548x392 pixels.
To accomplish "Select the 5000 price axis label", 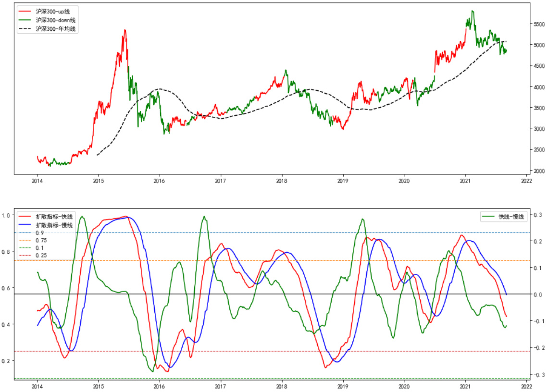I will [x=539, y=45].
